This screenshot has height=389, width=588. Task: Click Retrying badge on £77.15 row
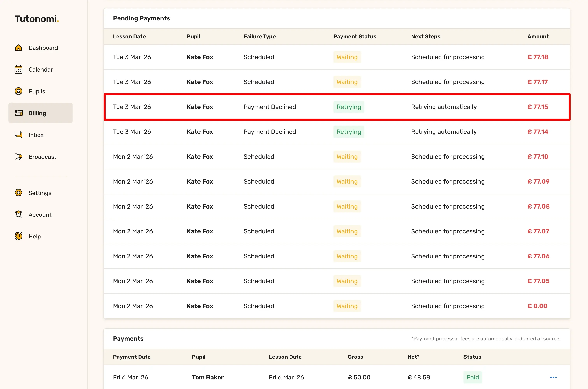coord(349,107)
